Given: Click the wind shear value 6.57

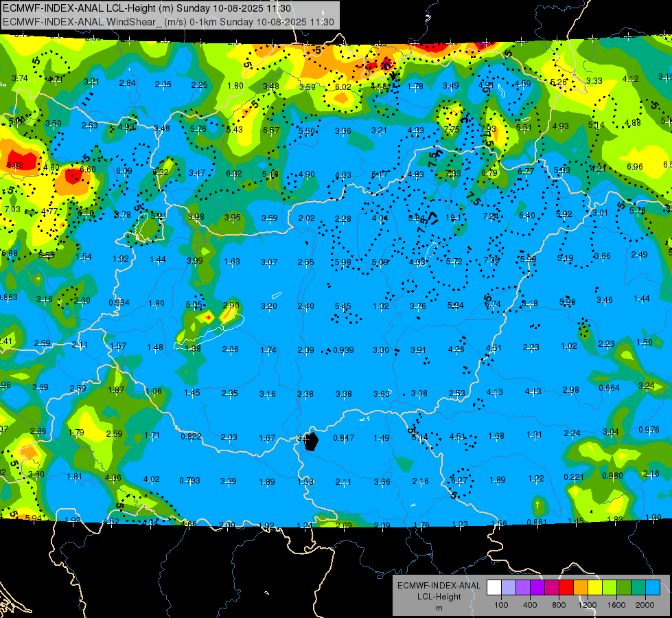Looking at the screenshot, I should pos(271,130).
